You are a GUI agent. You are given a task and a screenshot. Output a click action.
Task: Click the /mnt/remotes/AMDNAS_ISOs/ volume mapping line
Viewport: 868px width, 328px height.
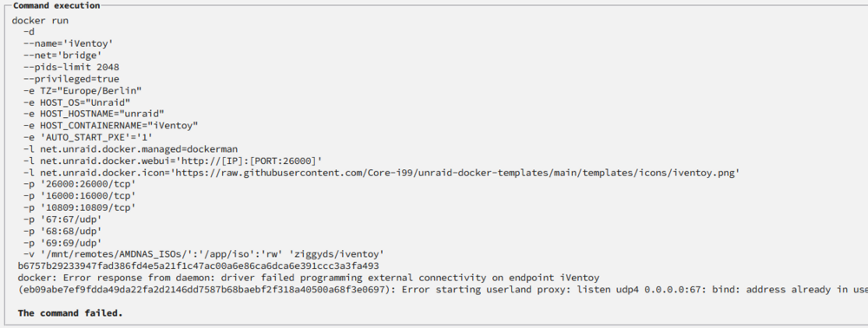[x=203, y=254]
